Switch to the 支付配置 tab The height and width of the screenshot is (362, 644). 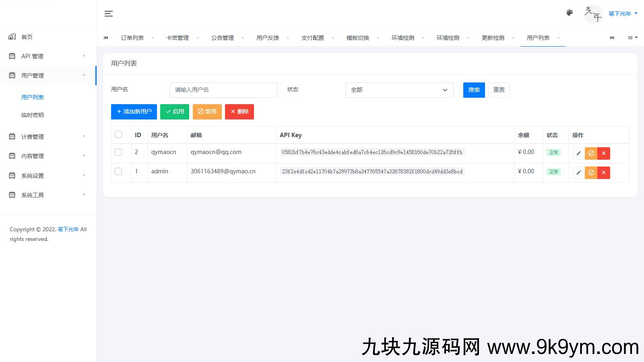[312, 38]
